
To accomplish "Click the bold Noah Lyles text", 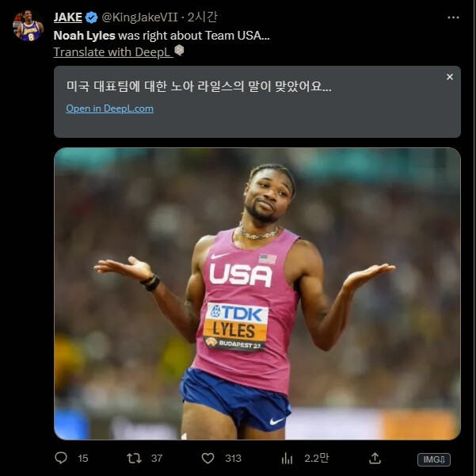I will pos(84,36).
